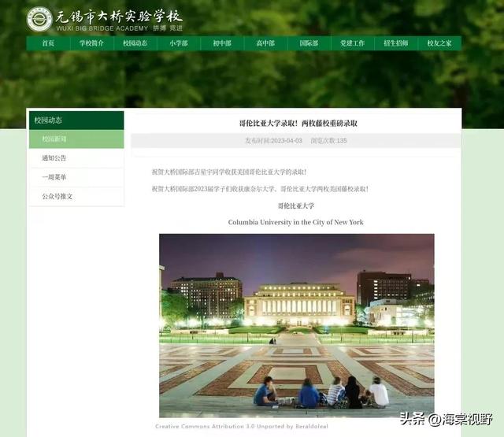Select 校园新闻 in the sidebar
Screen dimensions: 504x437
76,139
